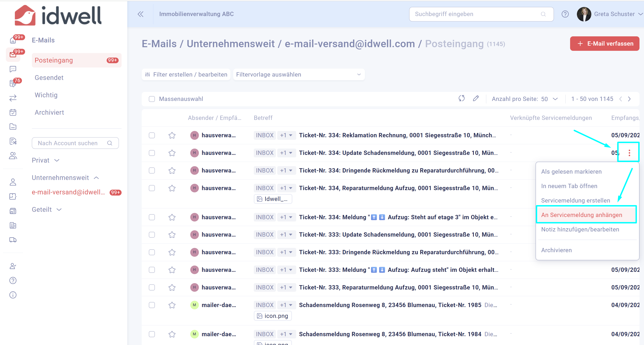This screenshot has height=345, width=644.
Task: Click the Nach Account suchen field
Action: tap(75, 143)
